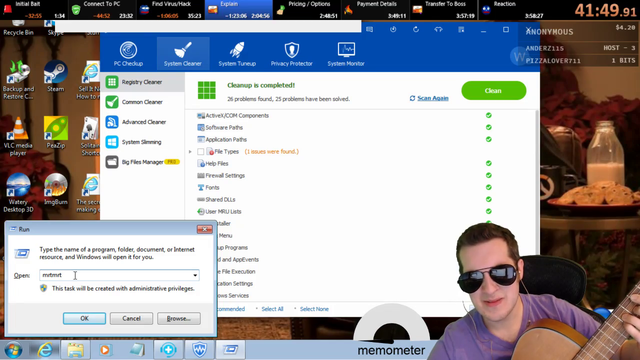Image resolution: width=640 pixels, height=360 pixels.
Task: Switch to the System Cleaner tab
Action: click(182, 54)
